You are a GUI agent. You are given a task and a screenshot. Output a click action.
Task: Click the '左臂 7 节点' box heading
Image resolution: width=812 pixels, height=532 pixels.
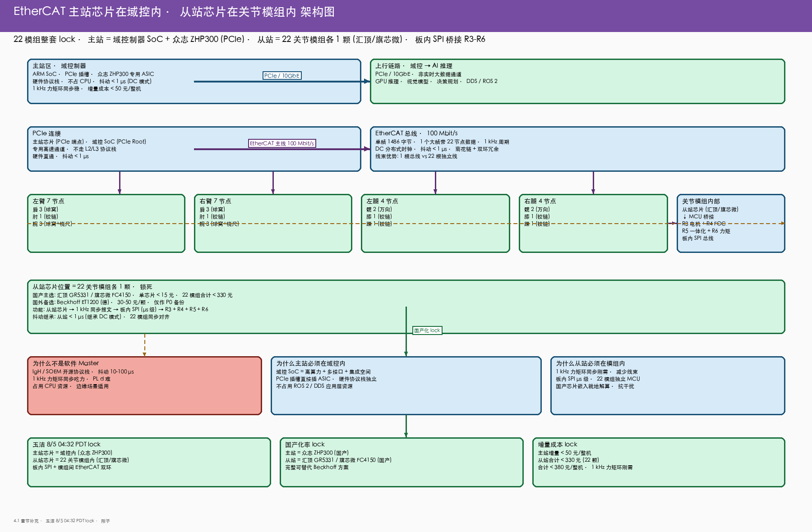[x=48, y=201]
